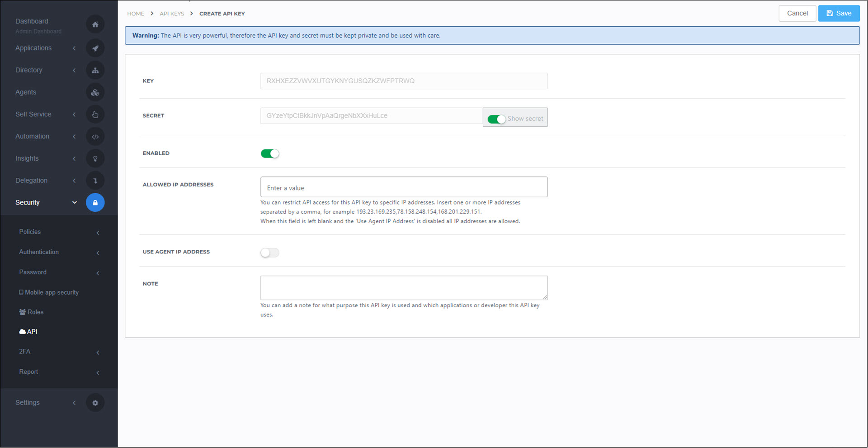Click the Applications rocket icon
868x448 pixels.
[95, 48]
